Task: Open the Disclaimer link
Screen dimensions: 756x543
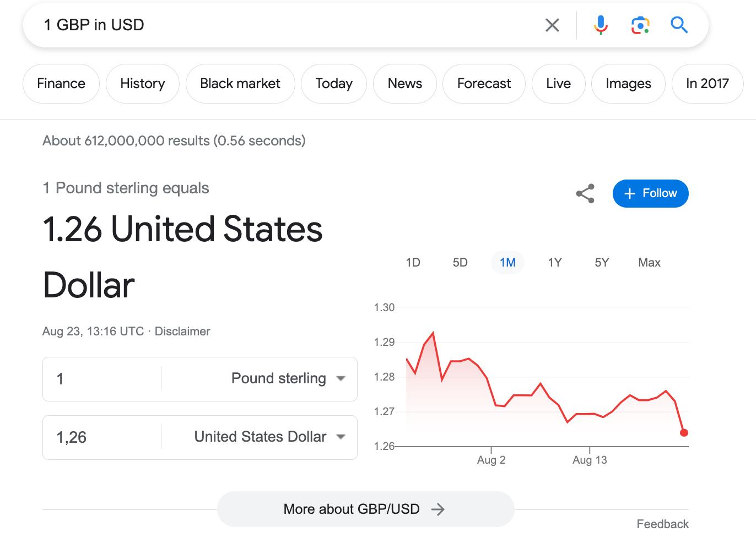Action: pyautogui.click(x=182, y=332)
